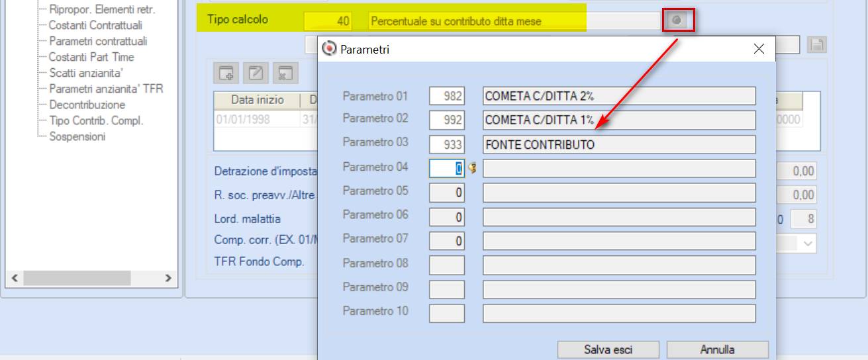This screenshot has height=360, width=868.
Task: Click the Parametro 08 code field
Action: (447, 265)
